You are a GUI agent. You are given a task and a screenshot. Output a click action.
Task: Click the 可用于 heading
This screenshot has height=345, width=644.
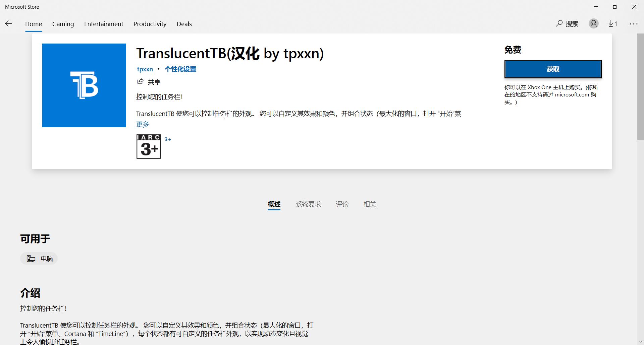[x=35, y=239]
